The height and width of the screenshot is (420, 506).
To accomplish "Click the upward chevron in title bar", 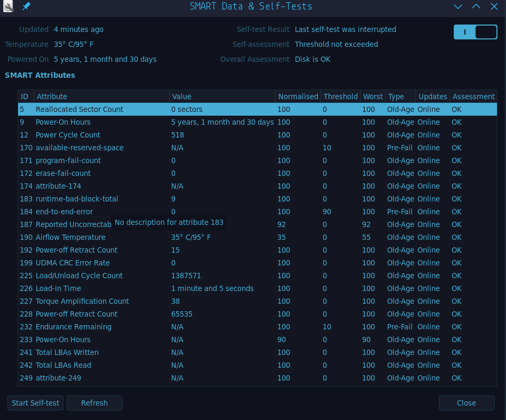I will pyautogui.click(x=476, y=7).
